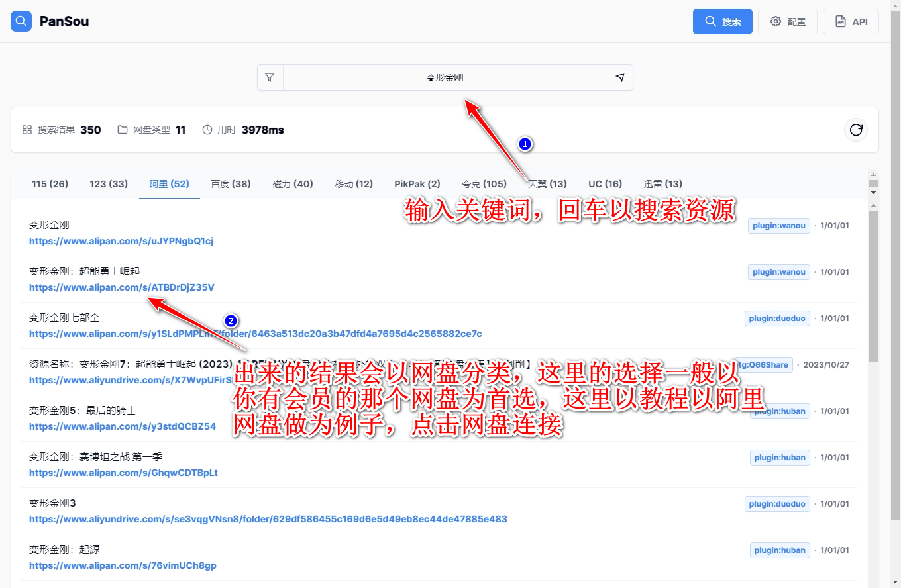Open the alipan link ending uJYPNgbQ1cj

click(x=121, y=241)
